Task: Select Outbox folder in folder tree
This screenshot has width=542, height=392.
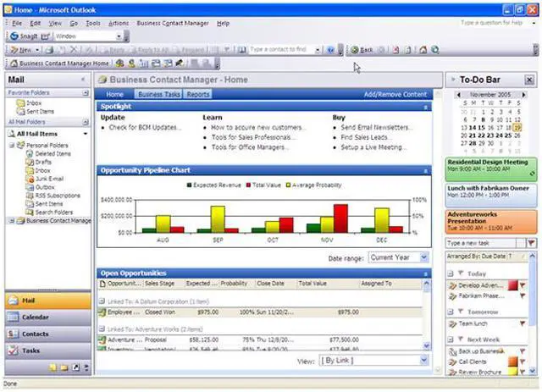Action: coord(41,187)
